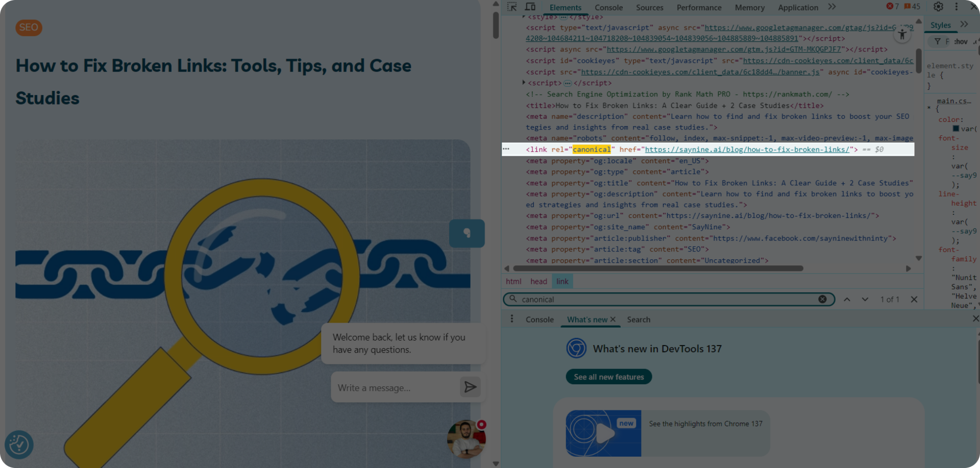This screenshot has height=468, width=980.
Task: Activate the inspect element picker tool
Action: (x=512, y=7)
